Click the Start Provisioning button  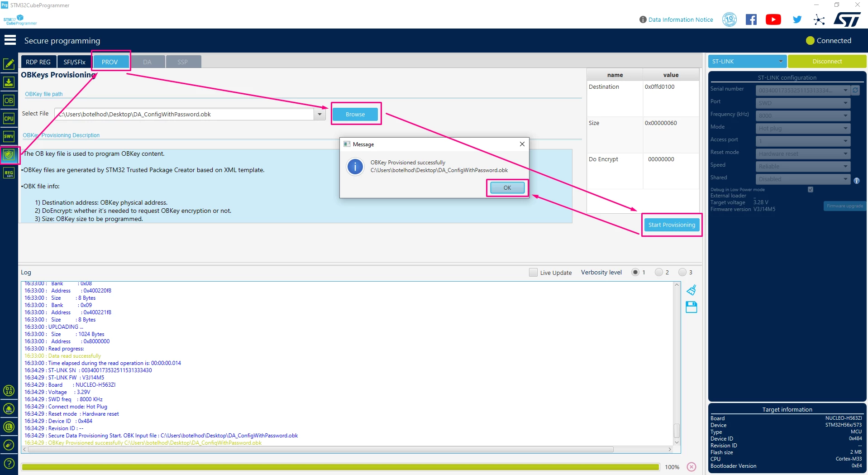point(672,225)
